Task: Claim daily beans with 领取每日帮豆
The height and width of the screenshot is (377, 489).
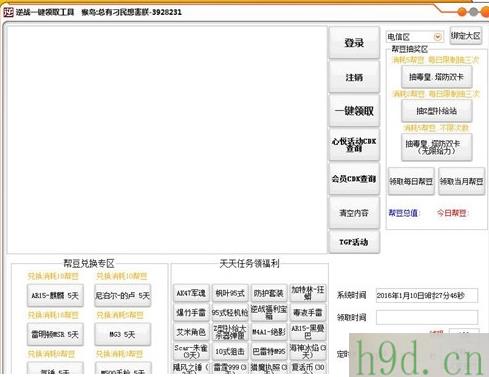Action: 411,181
